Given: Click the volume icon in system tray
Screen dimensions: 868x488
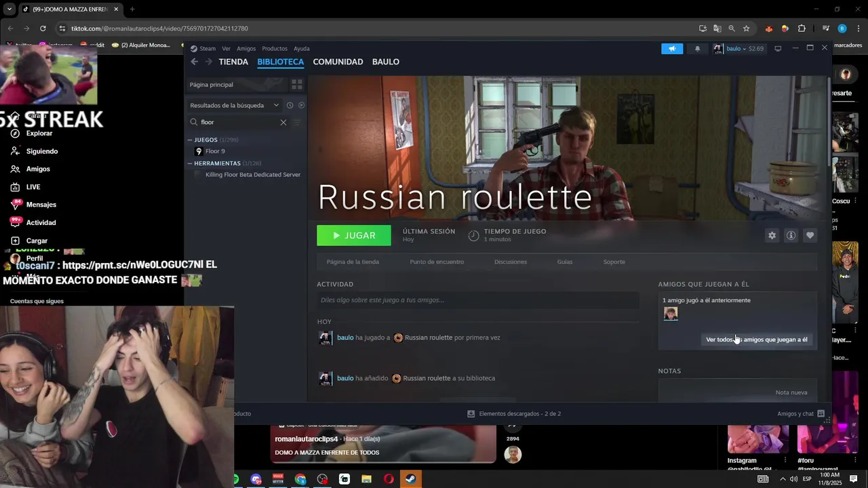Looking at the screenshot, I should (x=793, y=479).
